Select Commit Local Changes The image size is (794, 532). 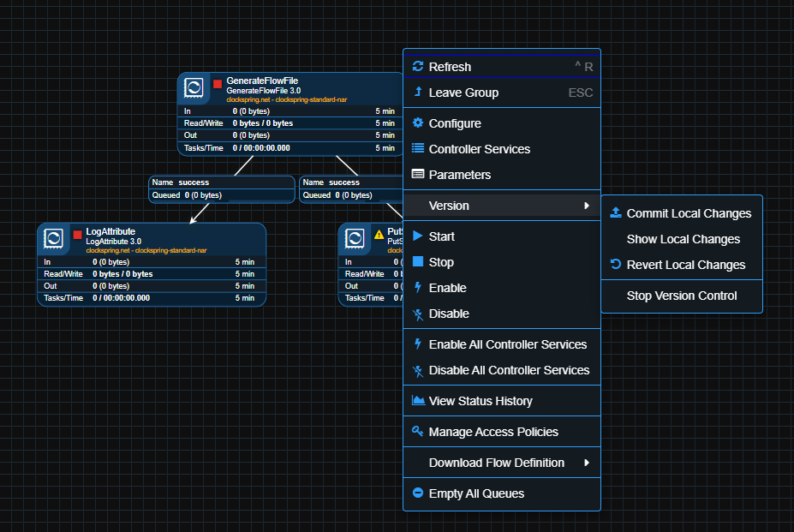tap(689, 213)
